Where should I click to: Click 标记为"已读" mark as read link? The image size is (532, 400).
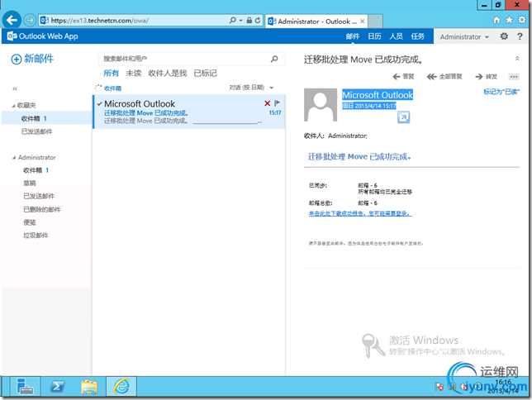click(x=501, y=92)
